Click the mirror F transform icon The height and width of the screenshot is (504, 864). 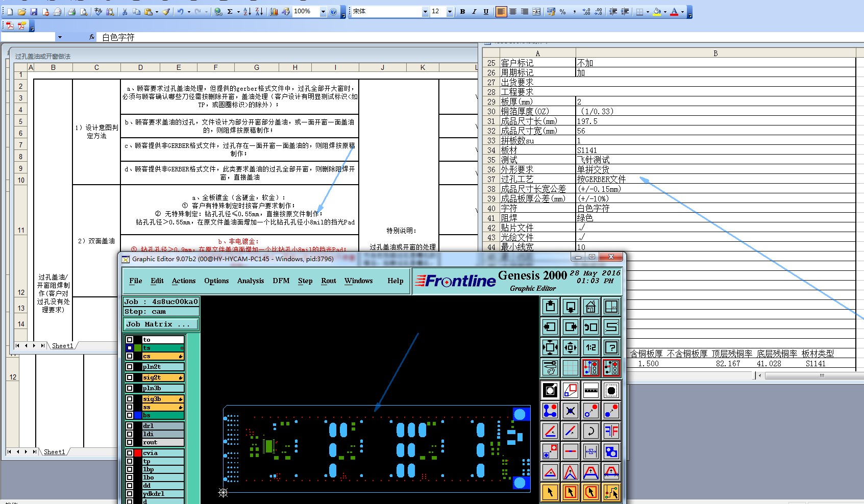click(611, 431)
